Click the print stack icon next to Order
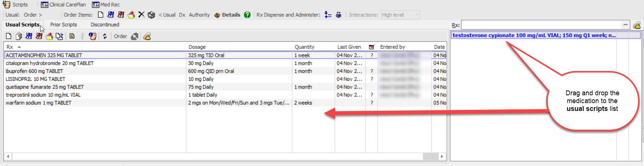 [x=135, y=36]
